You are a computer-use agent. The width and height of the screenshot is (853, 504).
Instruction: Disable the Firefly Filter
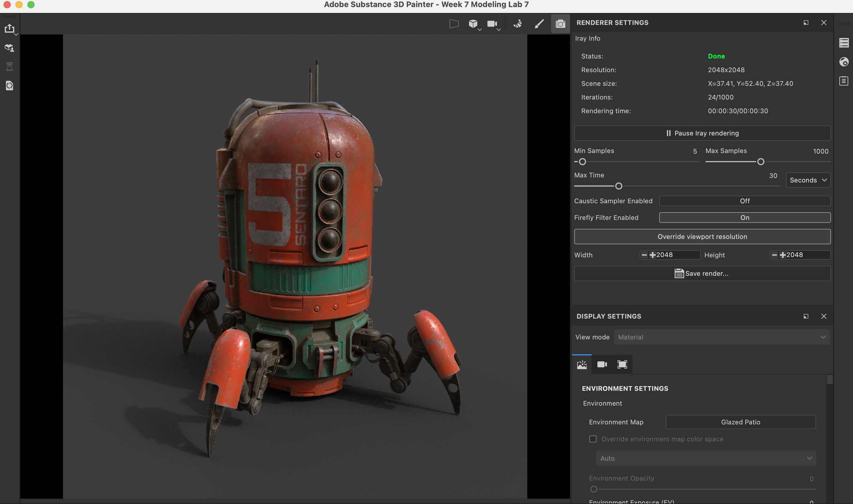744,217
